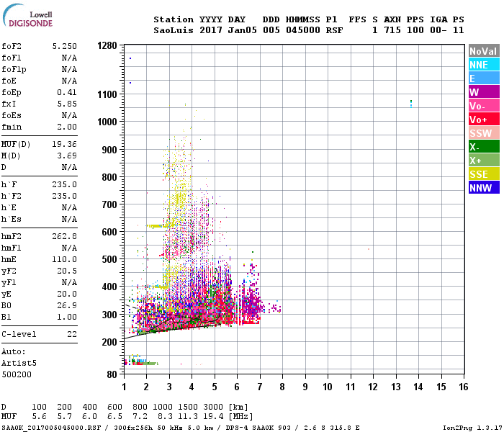Pick the X- dark green legend swatch
504x432 pixels.
click(x=484, y=147)
